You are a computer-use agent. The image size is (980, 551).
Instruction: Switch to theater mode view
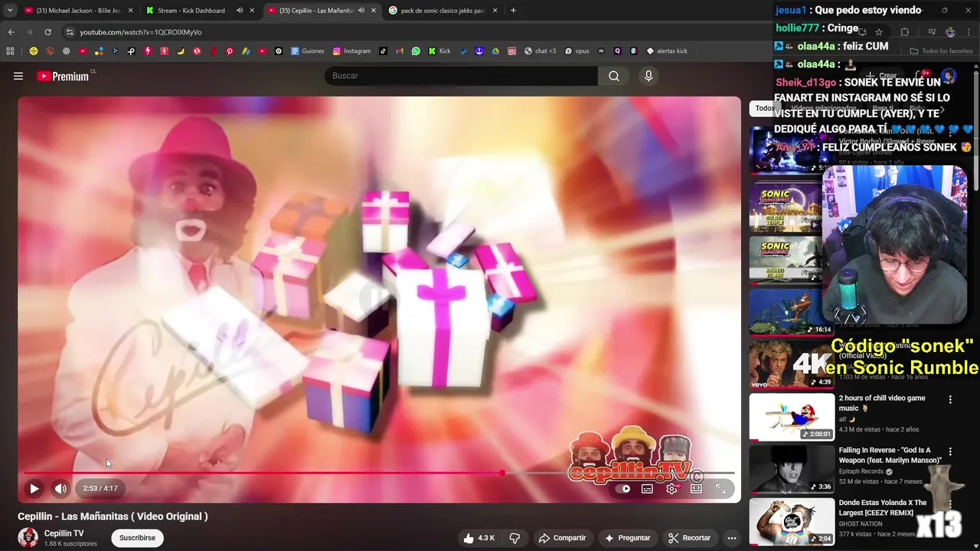pos(696,488)
